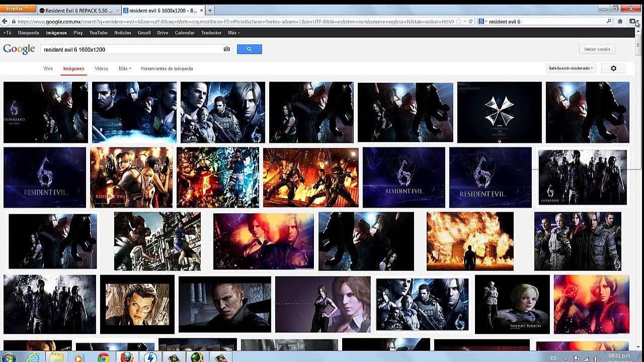The image size is (644, 362).
Task: Click the blue Google search button
Action: pos(249,49)
